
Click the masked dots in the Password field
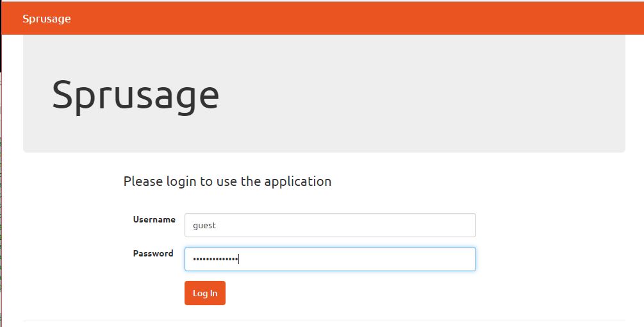click(215, 259)
